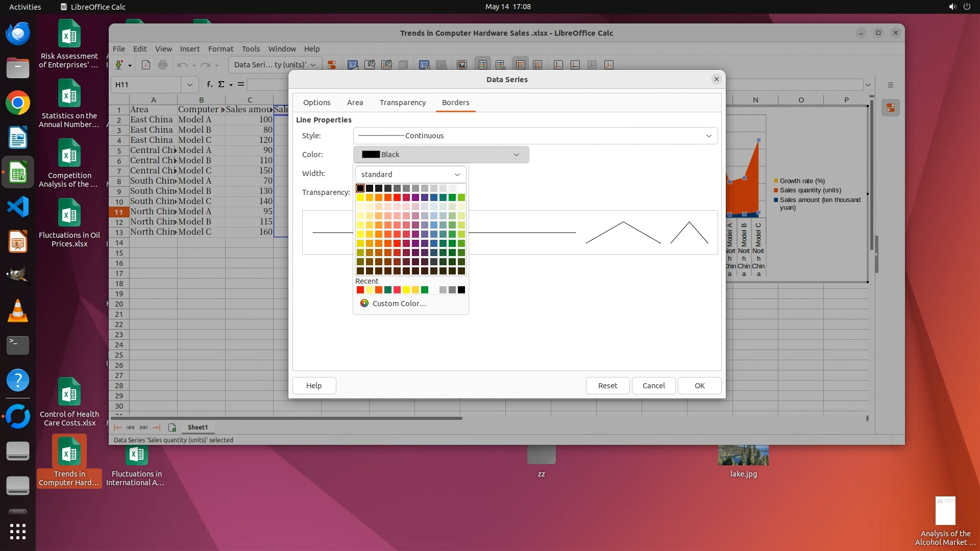Click the Custom Color wheel icon
Viewport: 980px width, 551px height.
(x=364, y=304)
